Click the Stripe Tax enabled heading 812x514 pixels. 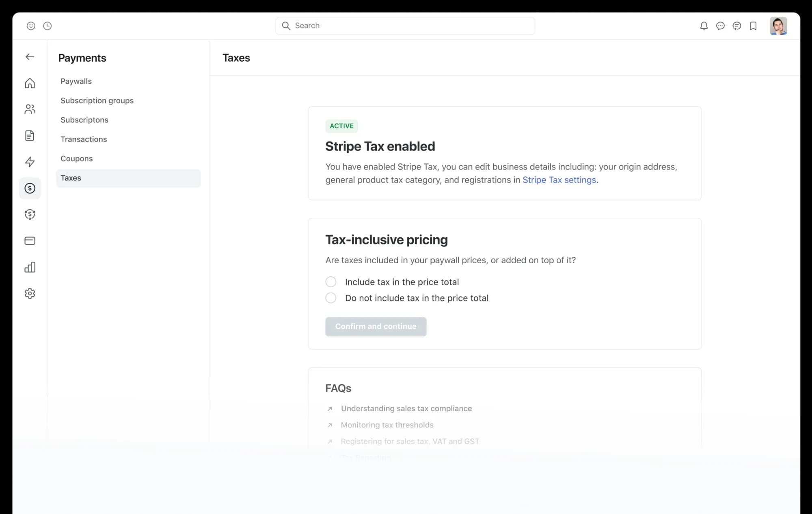(x=380, y=147)
